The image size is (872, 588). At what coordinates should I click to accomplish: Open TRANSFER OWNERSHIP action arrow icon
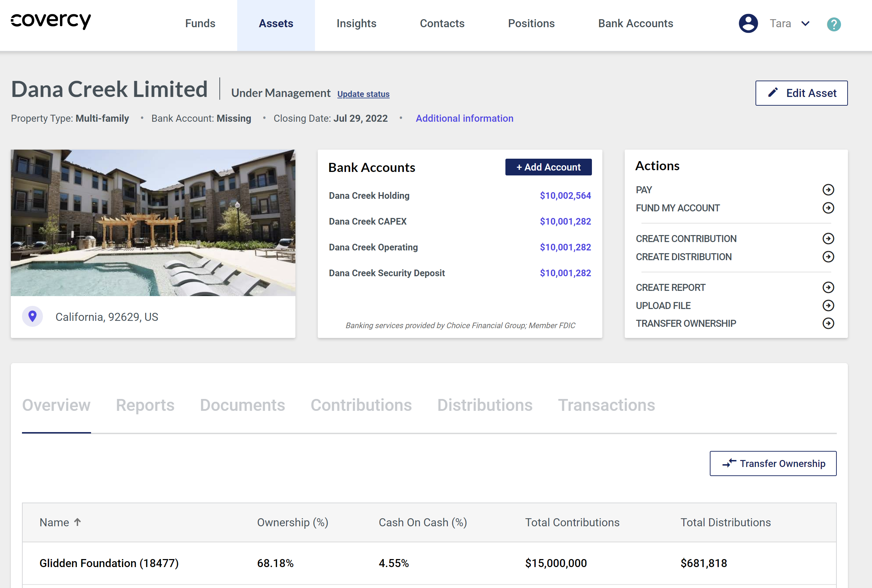pyautogui.click(x=828, y=323)
